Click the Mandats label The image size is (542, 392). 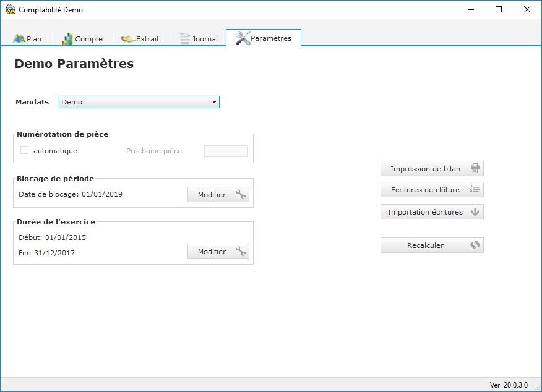(32, 102)
